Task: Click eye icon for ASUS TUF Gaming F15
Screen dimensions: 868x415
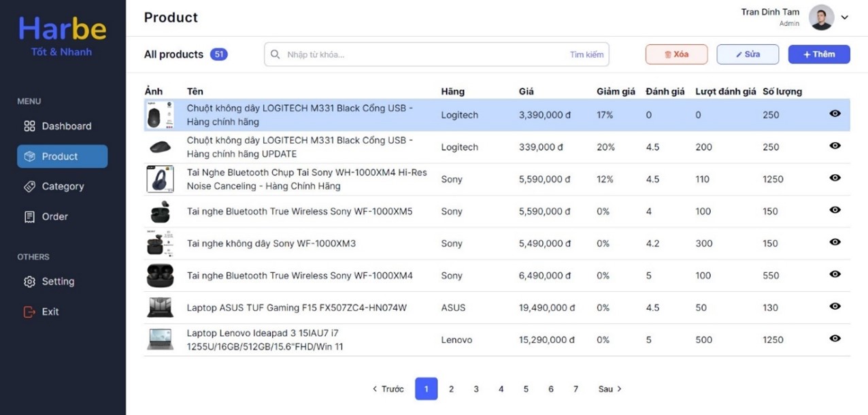Action: tap(835, 306)
